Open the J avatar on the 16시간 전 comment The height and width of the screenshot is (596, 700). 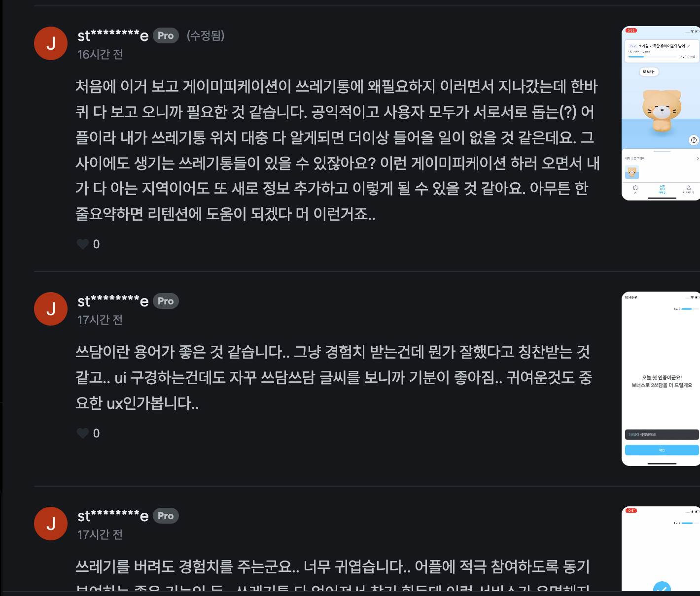pos(51,43)
